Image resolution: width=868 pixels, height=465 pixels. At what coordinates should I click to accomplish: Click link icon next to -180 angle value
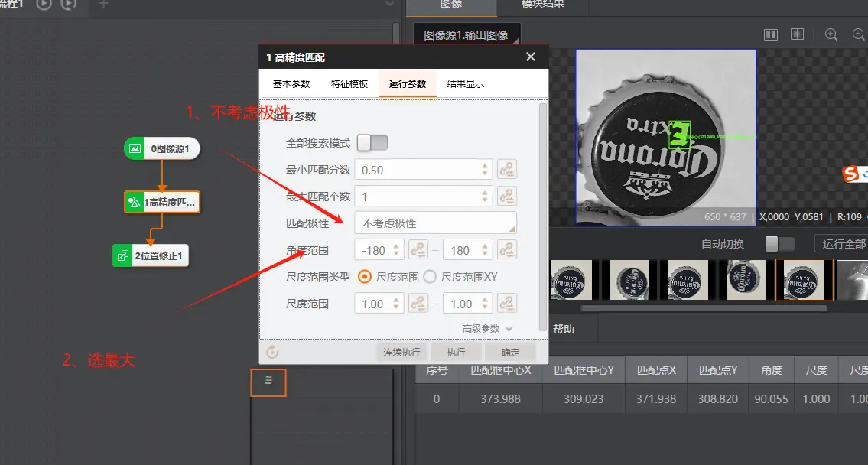coord(418,249)
